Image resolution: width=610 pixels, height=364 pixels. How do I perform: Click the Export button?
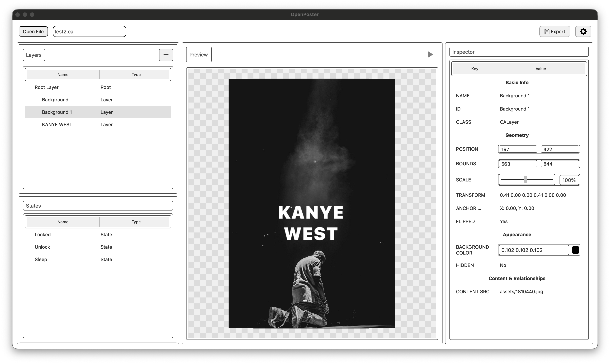(555, 31)
